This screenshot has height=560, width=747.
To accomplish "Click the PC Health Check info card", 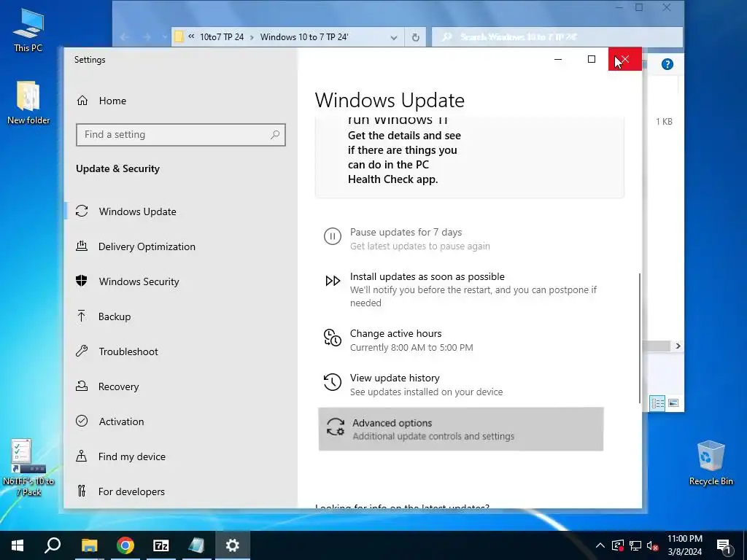I will pyautogui.click(x=469, y=157).
